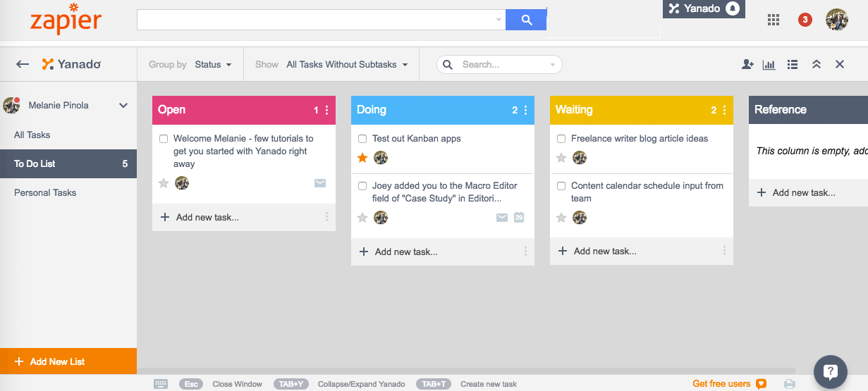Click the Yanado task Search field

[x=499, y=64]
